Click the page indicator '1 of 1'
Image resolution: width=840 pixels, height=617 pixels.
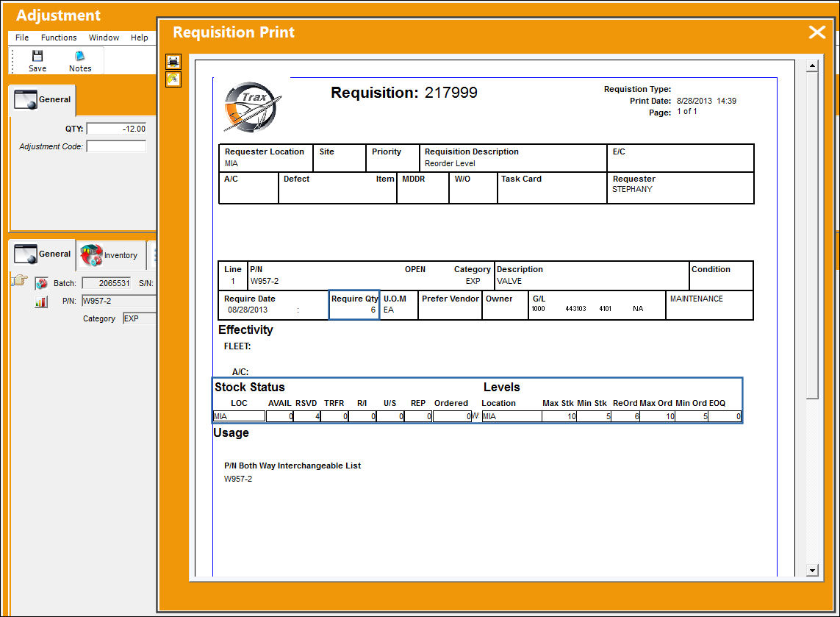click(x=687, y=112)
